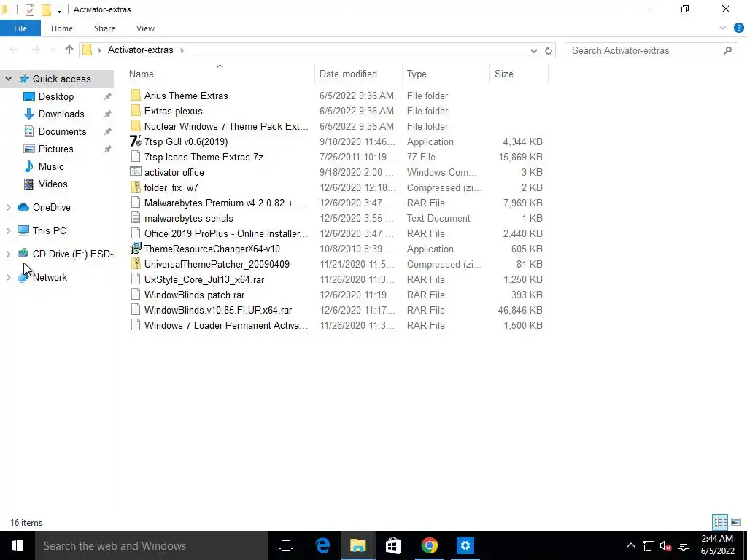The image size is (747, 560).
Task: Open the Windows Start menu
Action: point(18,545)
